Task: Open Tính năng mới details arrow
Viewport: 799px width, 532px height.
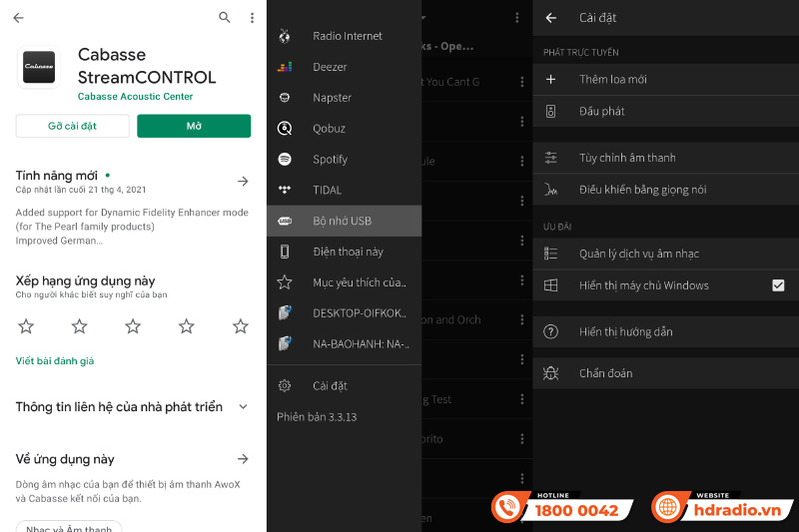Action: point(243,181)
